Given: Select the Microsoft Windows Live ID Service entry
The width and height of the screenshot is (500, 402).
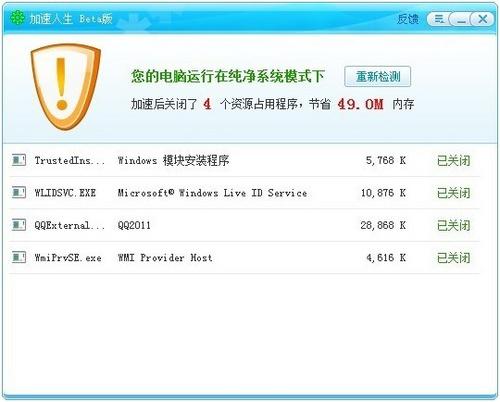Looking at the screenshot, I should 212,193.
